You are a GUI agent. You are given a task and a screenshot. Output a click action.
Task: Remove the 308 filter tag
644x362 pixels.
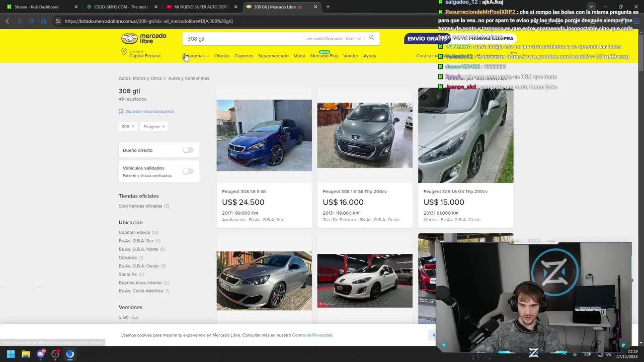pos(133,127)
